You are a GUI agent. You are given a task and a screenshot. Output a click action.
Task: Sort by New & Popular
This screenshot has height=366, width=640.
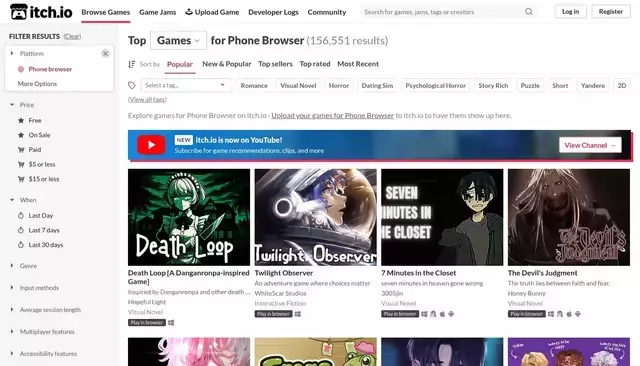pyautogui.click(x=227, y=64)
